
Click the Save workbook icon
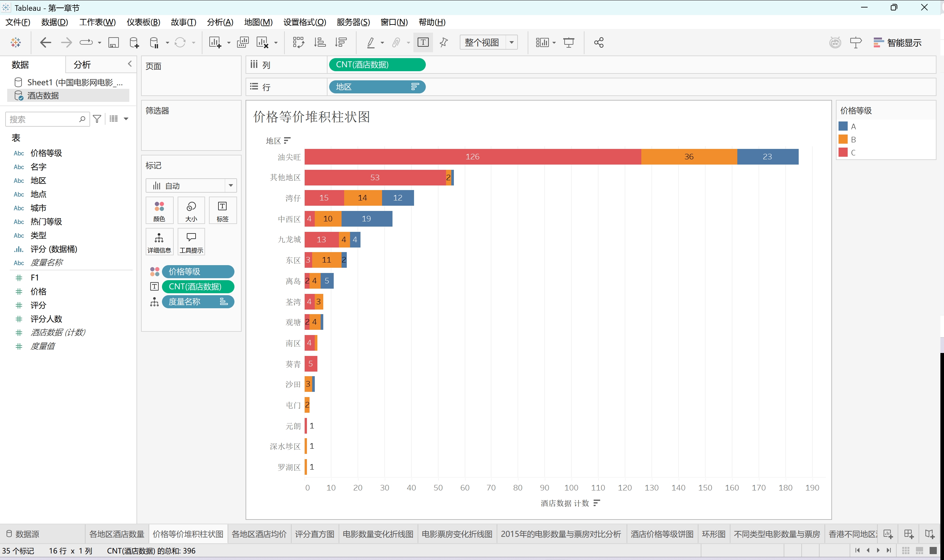(113, 42)
